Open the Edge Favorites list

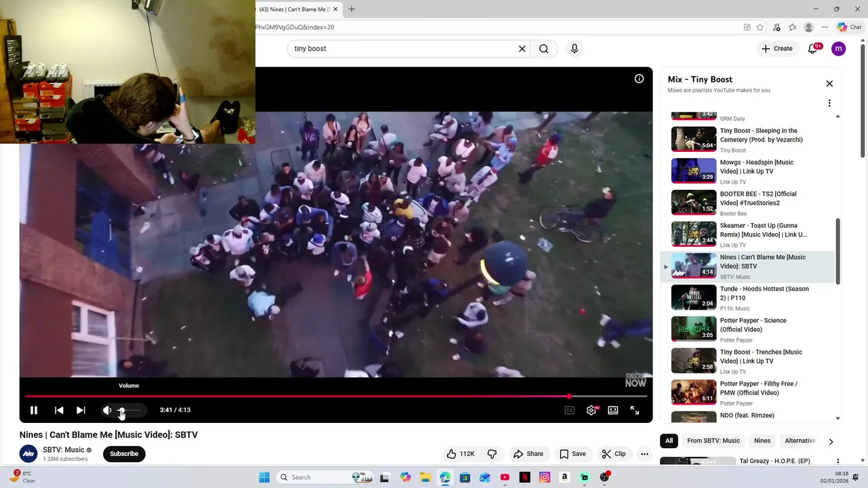[x=792, y=27]
